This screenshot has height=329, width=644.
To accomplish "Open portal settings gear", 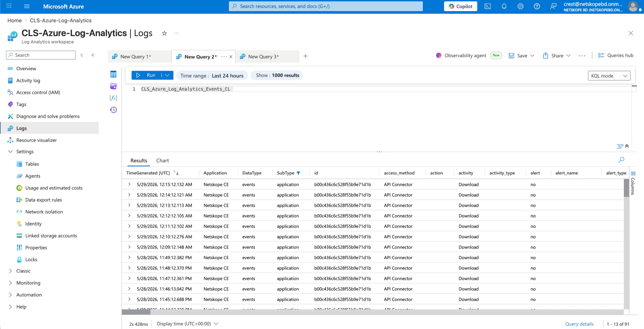I will point(521,6).
